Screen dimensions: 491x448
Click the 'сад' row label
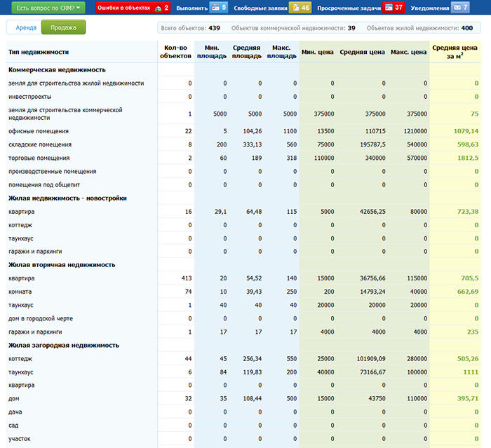(x=13, y=426)
